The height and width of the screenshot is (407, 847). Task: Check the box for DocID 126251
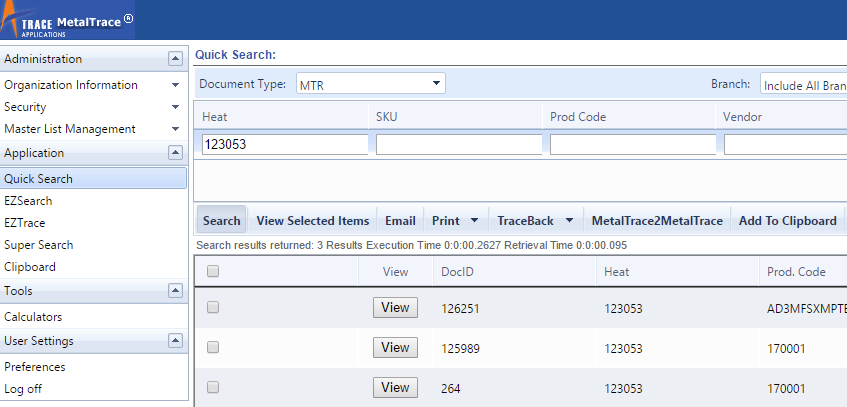[213, 308]
